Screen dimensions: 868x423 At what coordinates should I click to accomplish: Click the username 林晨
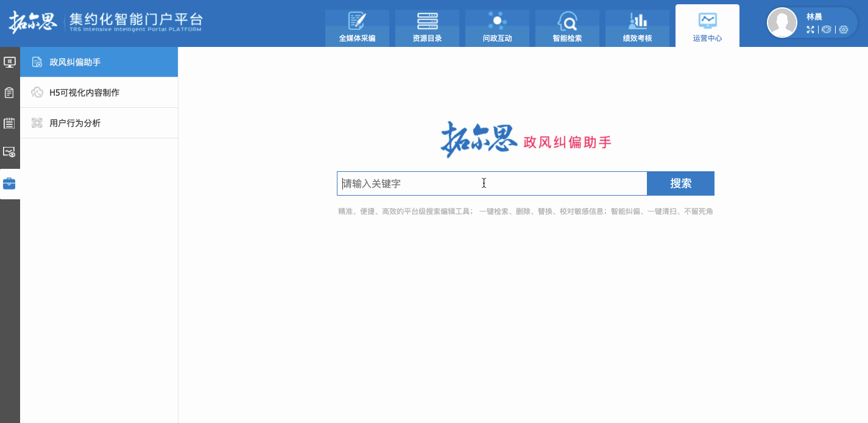pyautogui.click(x=814, y=16)
